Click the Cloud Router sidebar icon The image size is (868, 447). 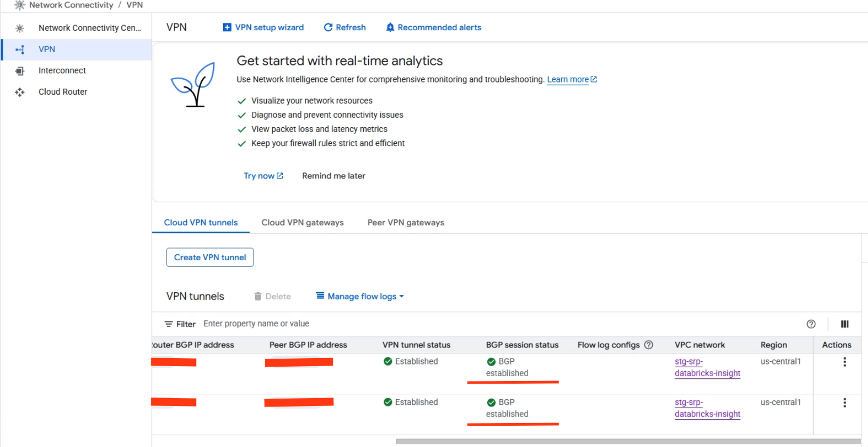[20, 92]
